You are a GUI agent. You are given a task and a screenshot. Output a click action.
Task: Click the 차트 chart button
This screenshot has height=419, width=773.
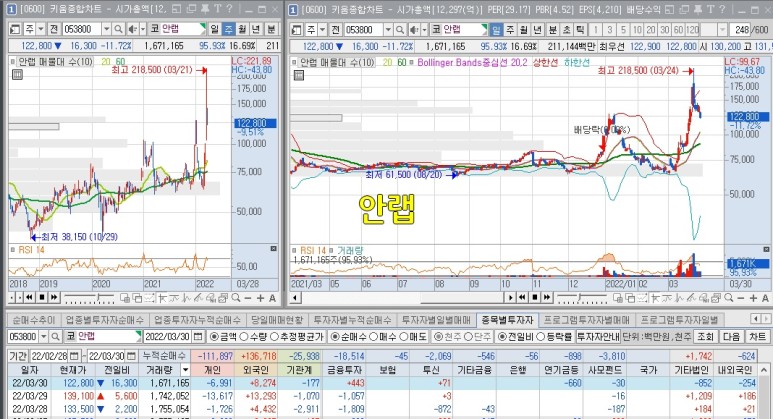click(757, 337)
